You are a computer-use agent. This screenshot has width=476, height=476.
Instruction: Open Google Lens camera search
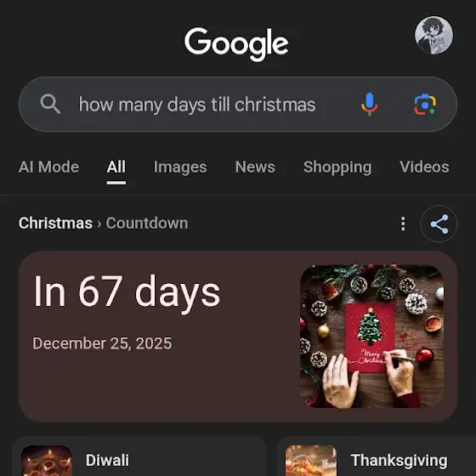pos(425,104)
